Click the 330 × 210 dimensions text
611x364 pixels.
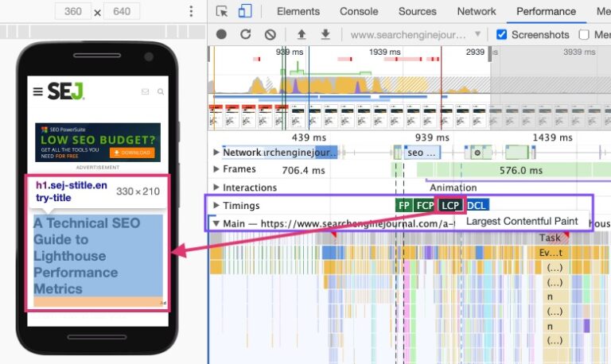click(x=138, y=192)
